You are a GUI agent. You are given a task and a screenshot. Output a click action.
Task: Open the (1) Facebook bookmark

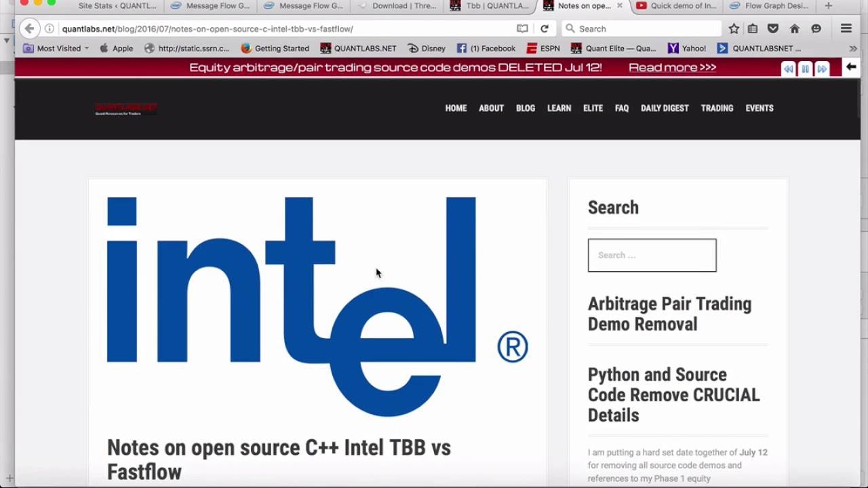coord(486,48)
